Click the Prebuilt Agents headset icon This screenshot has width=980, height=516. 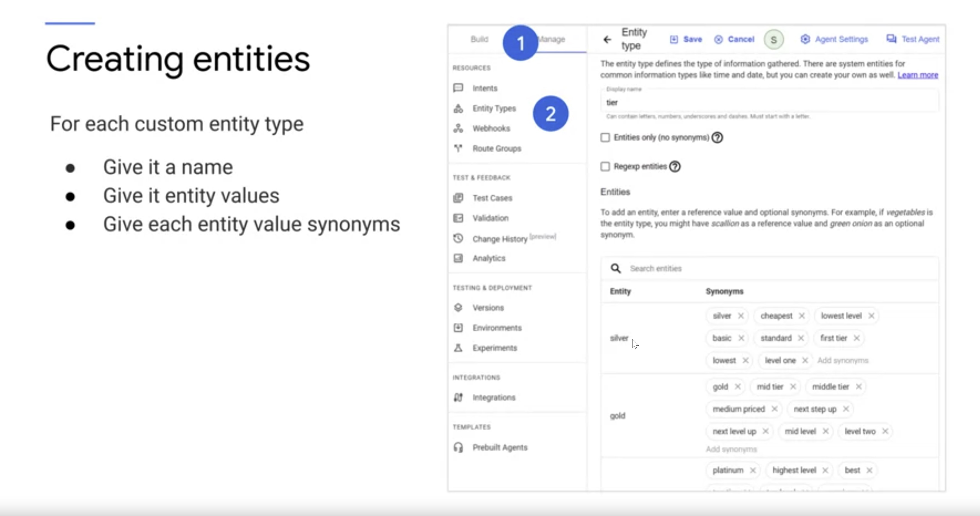click(458, 447)
